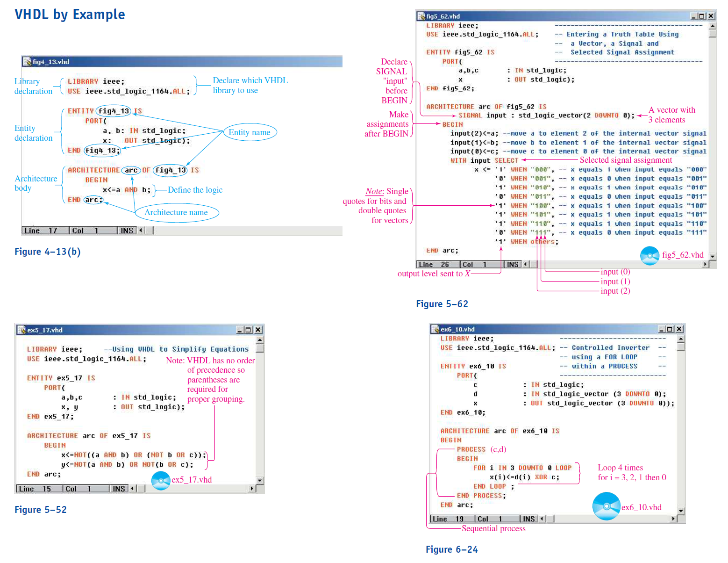Click the vertical scroll up arrow in ex6_10.vhd
728x563 pixels.
pyautogui.click(x=681, y=339)
